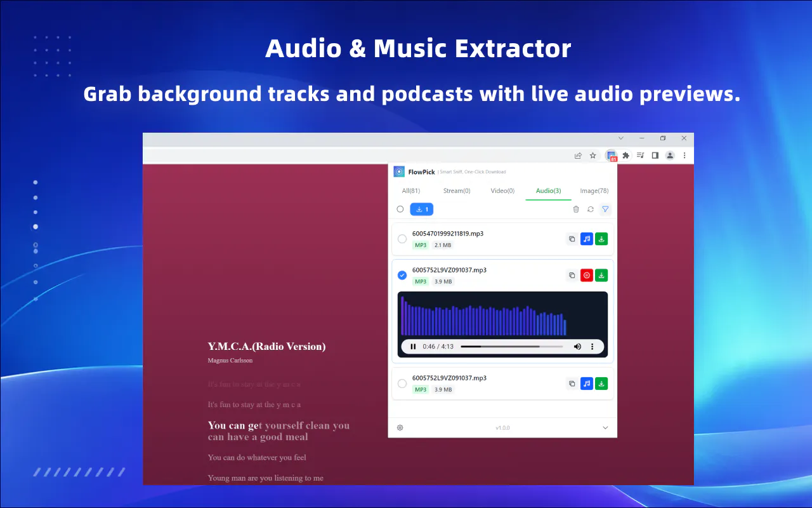Click the 0:46 / 4:13 time display
The image size is (812, 508).
pos(438,347)
